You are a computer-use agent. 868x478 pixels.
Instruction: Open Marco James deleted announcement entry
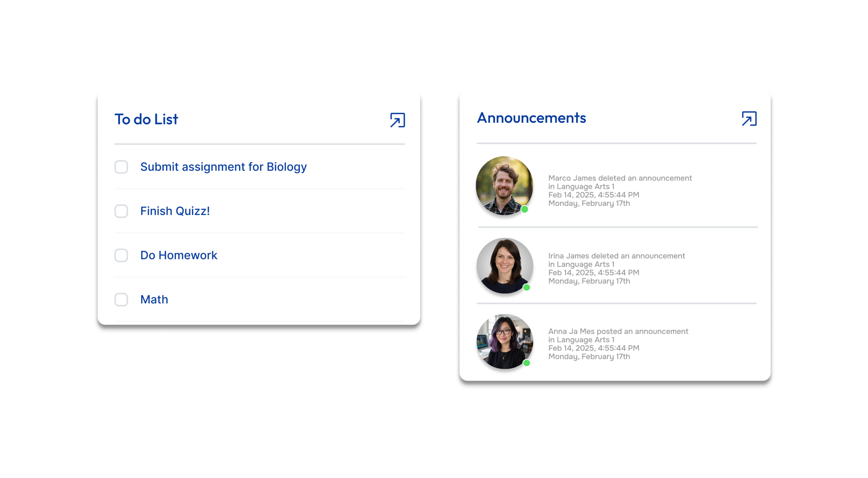(x=620, y=191)
